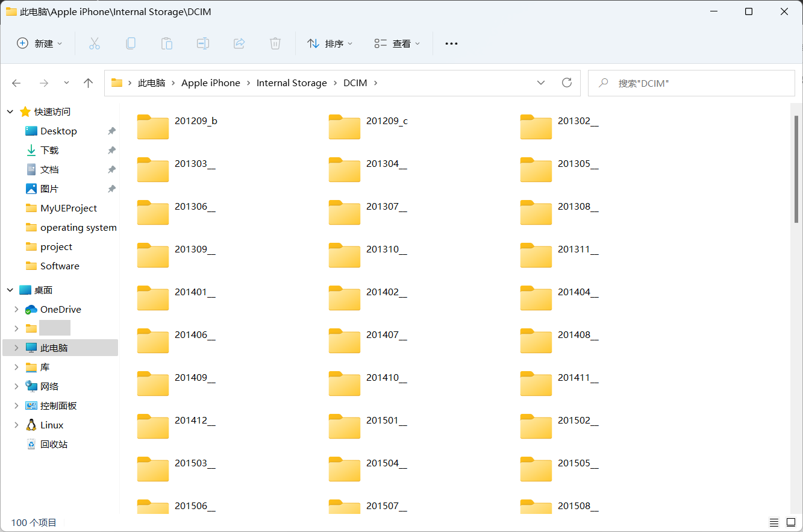Viewport: 803px width, 532px height.
Task: Click the Delete trash can icon
Action: point(275,43)
